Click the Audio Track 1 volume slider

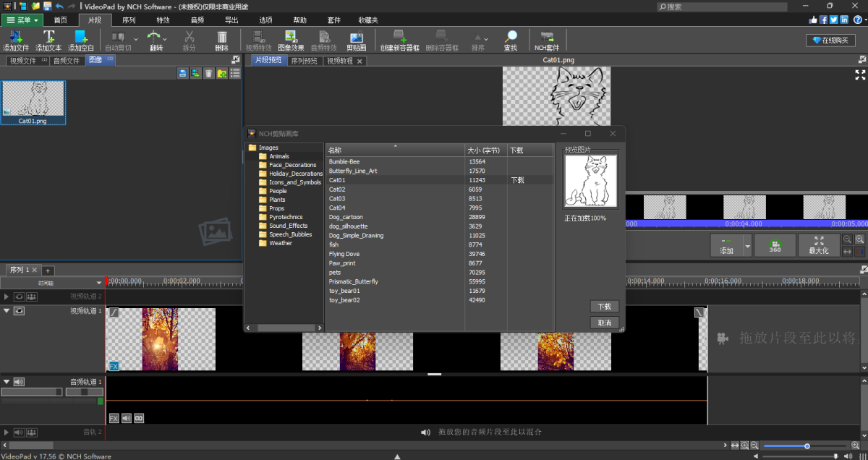click(31, 391)
